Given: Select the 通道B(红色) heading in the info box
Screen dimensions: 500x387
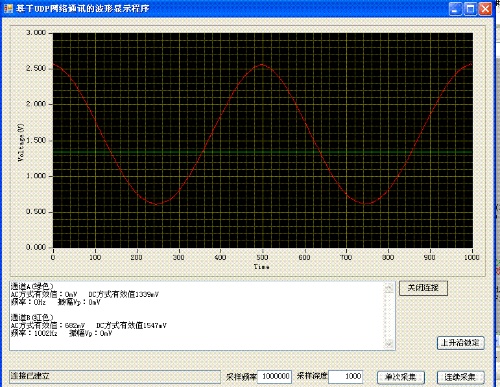Looking at the screenshot, I should coord(32,317).
